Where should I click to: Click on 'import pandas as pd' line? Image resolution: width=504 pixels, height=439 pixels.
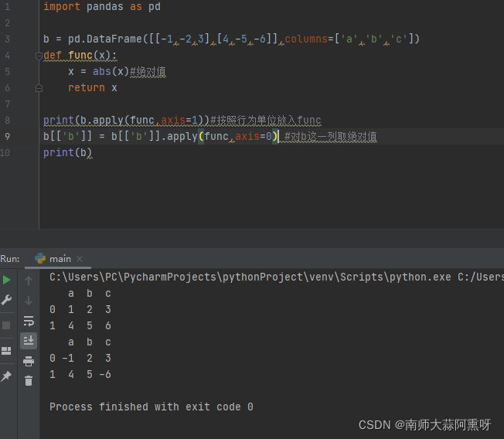102,6
